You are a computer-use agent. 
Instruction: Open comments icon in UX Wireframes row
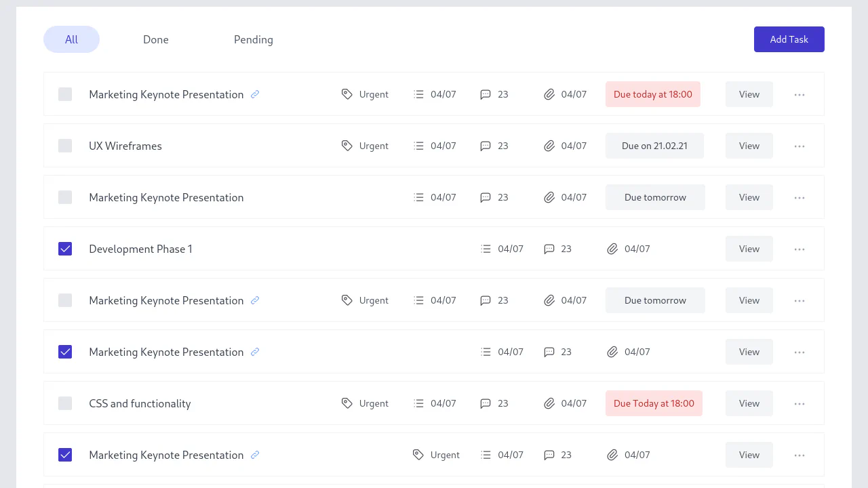click(x=486, y=146)
